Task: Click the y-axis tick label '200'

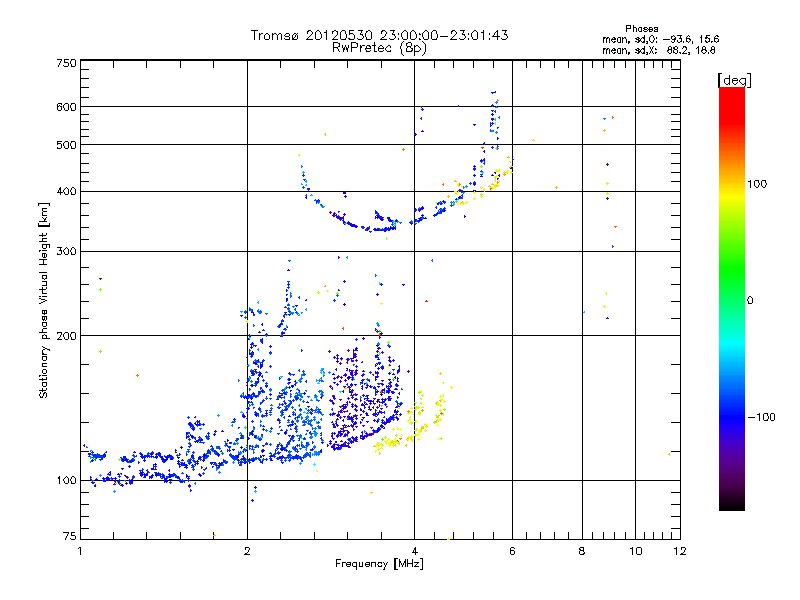Action: pos(67,336)
